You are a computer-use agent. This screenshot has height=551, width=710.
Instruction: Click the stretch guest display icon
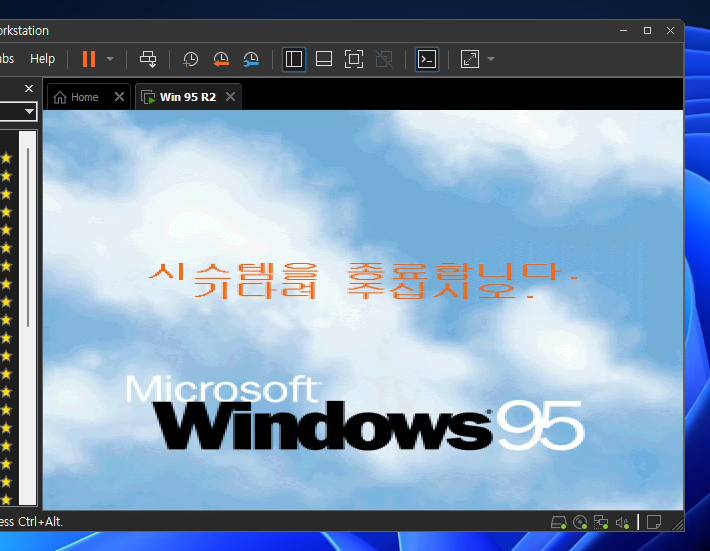pyautogui.click(x=470, y=59)
